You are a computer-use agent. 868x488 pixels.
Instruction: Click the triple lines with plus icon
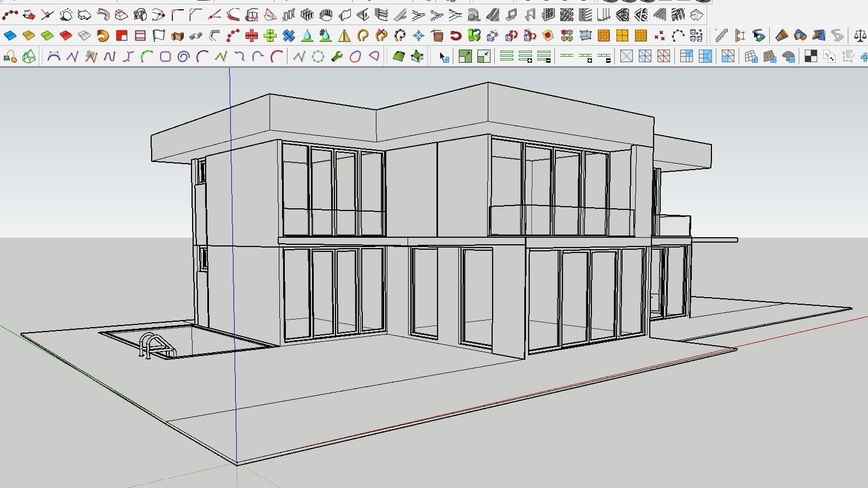click(x=525, y=56)
